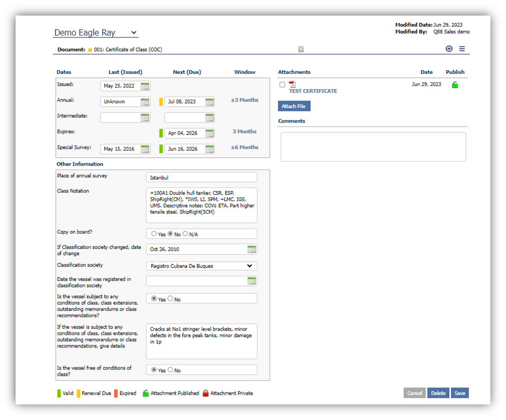Click the Save button
Screen dimensions: 506x420
click(x=460, y=393)
